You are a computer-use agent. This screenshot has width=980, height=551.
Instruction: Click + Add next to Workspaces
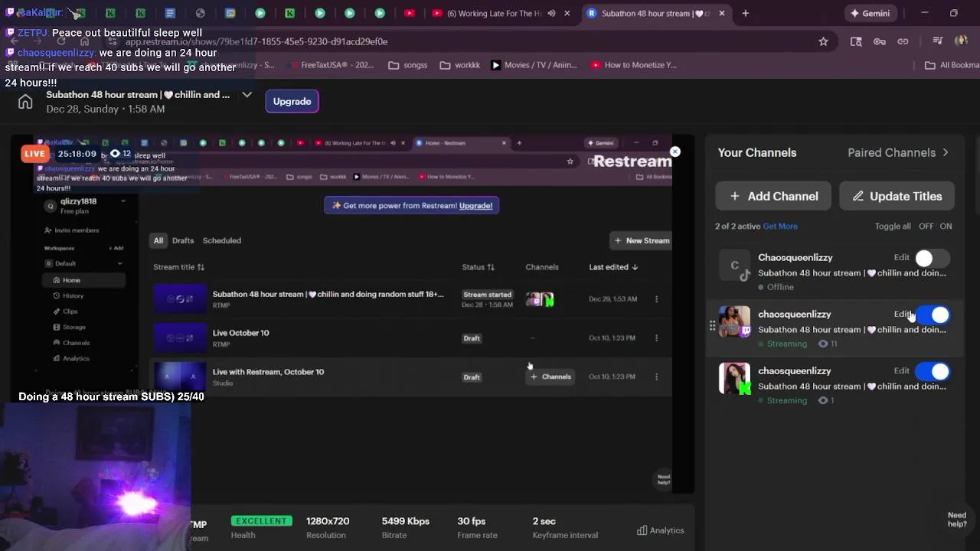click(x=116, y=248)
